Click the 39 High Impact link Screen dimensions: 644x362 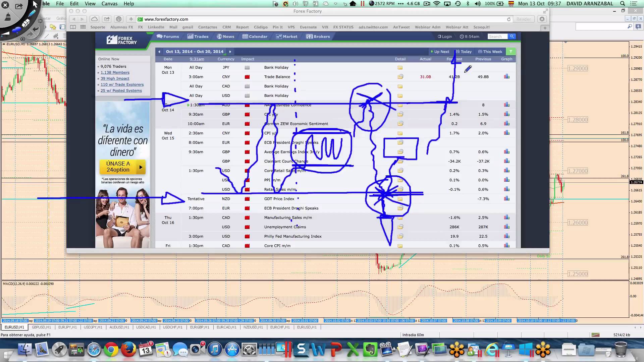pos(115,78)
